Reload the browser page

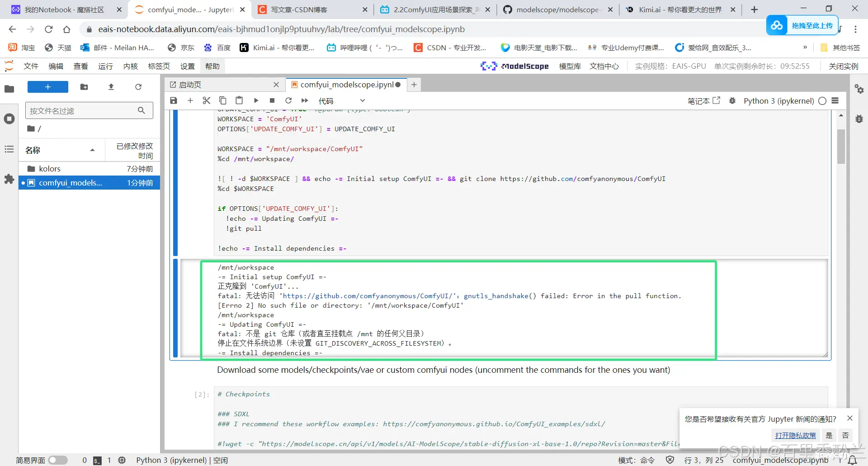click(x=48, y=29)
